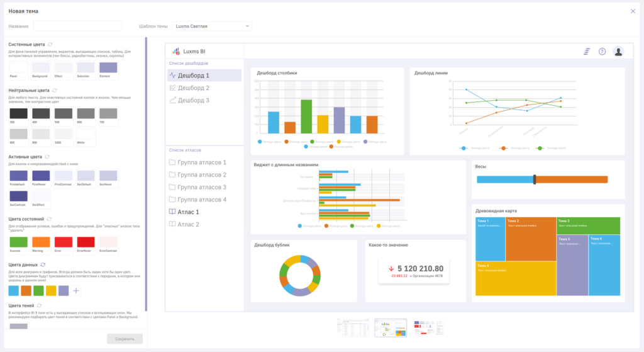
Task: Select Дешборд 1 in the list
Action: tap(204, 76)
